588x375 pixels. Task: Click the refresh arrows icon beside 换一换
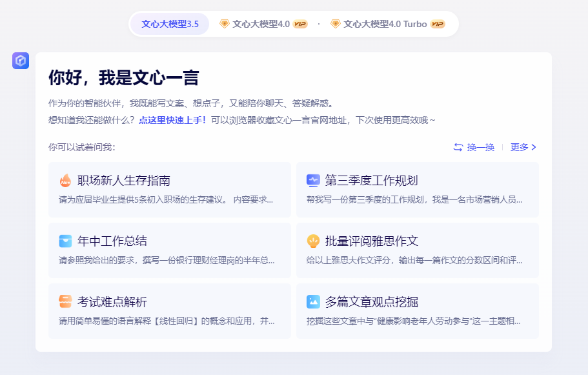458,147
